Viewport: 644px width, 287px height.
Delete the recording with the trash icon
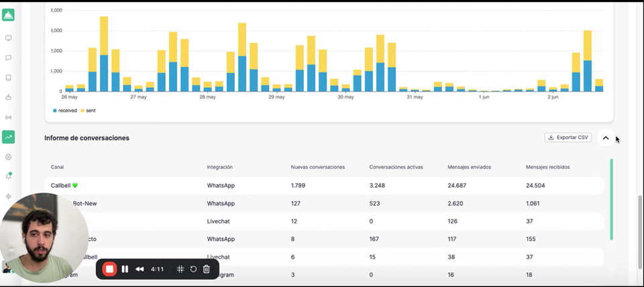click(207, 269)
